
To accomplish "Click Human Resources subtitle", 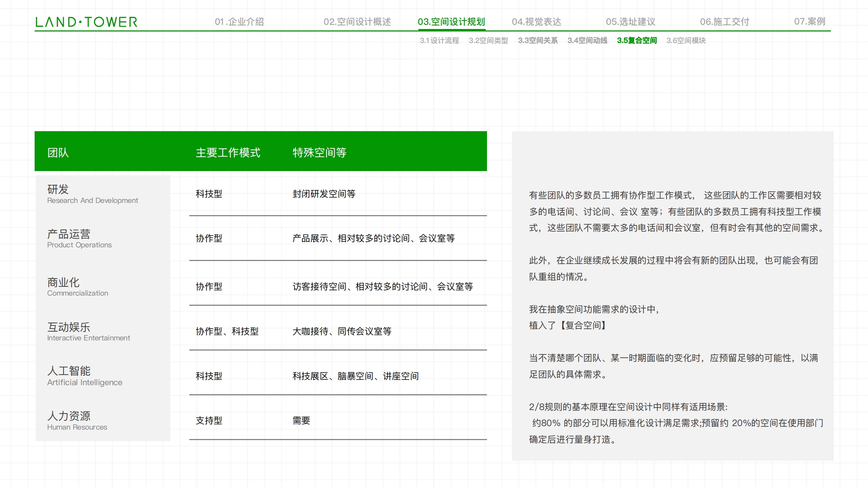I will pyautogui.click(x=77, y=427).
